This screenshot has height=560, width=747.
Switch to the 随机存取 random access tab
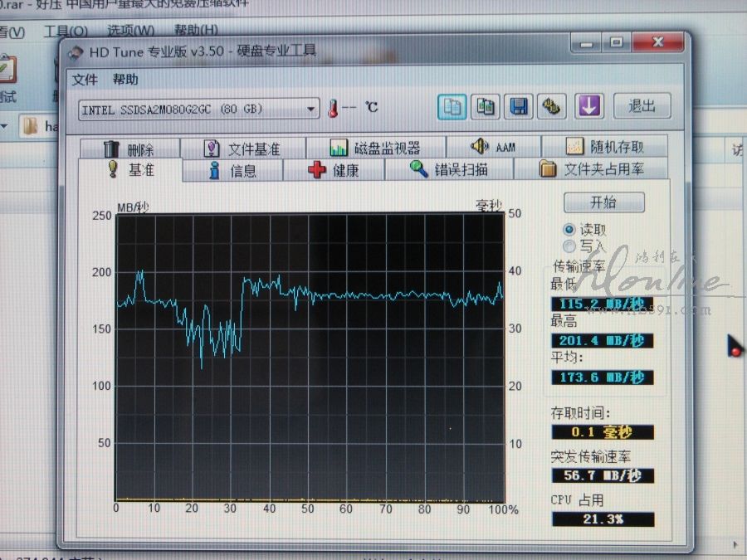(x=605, y=148)
